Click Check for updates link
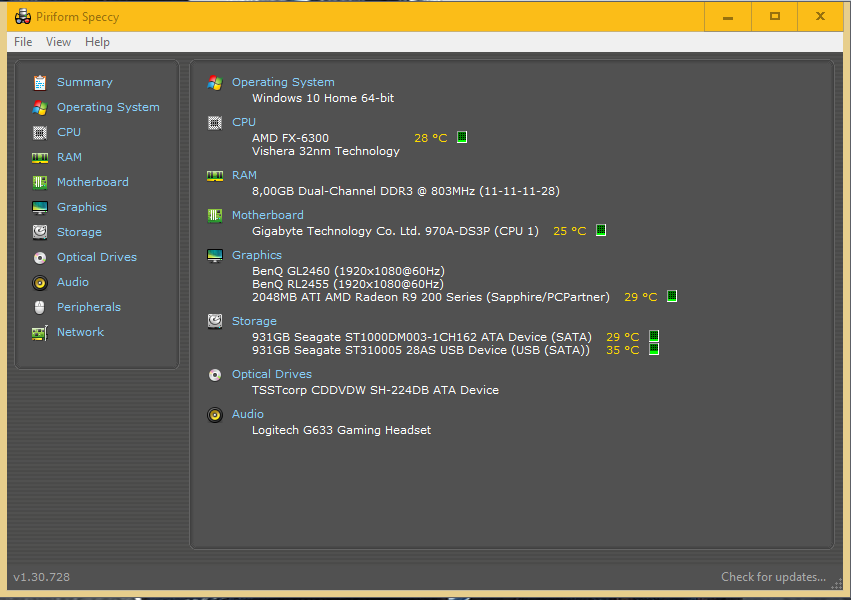The width and height of the screenshot is (851, 600). [x=773, y=577]
